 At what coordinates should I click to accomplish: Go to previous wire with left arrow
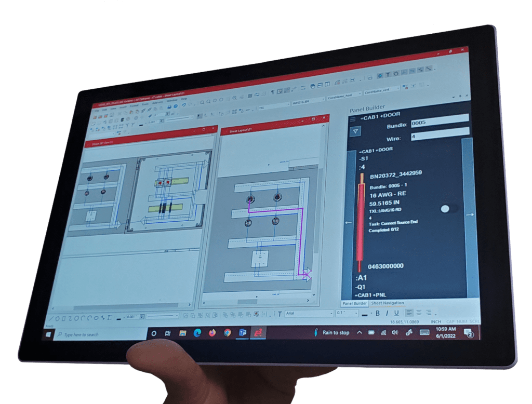[x=348, y=223]
